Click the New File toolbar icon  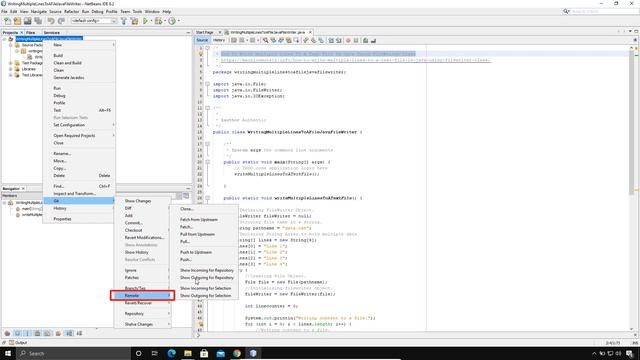pyautogui.click(x=7, y=21)
